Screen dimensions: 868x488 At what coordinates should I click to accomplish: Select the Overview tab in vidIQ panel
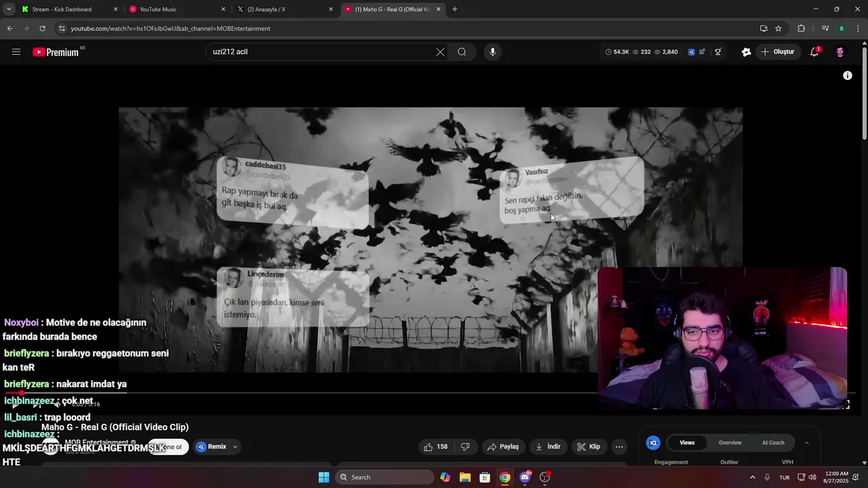(730, 443)
